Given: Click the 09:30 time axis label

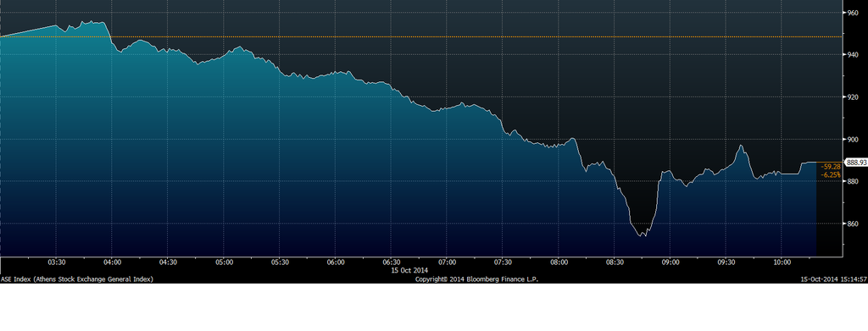Looking at the screenshot, I should pyautogui.click(x=726, y=262).
